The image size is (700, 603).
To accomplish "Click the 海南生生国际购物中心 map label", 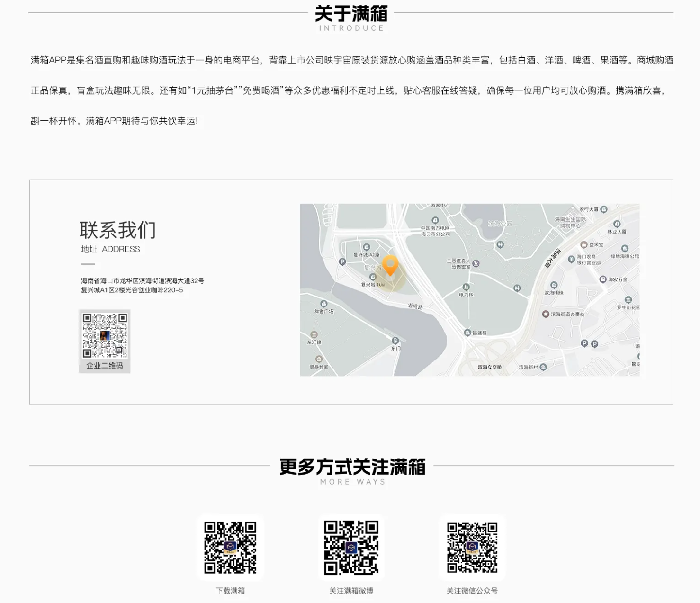I will 570,223.
